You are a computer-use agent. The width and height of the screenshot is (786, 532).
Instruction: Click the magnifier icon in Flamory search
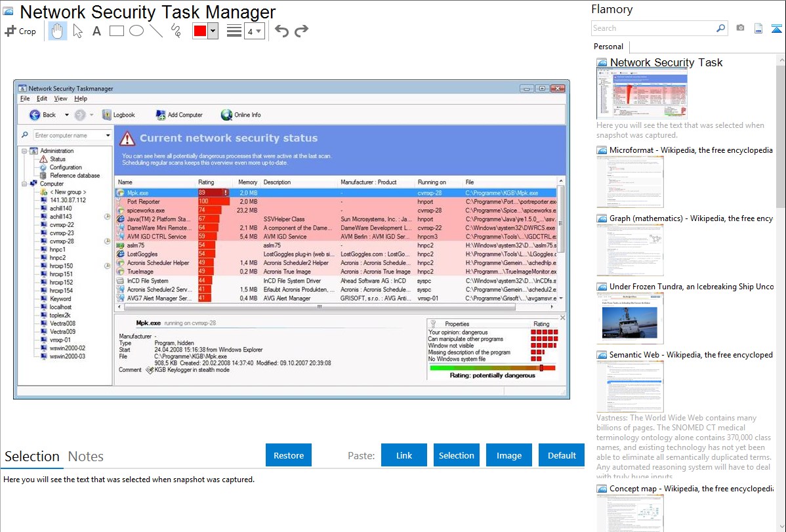[x=720, y=28]
